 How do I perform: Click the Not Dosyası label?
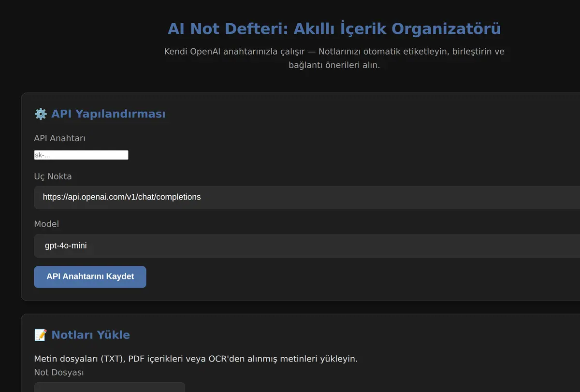coord(59,372)
